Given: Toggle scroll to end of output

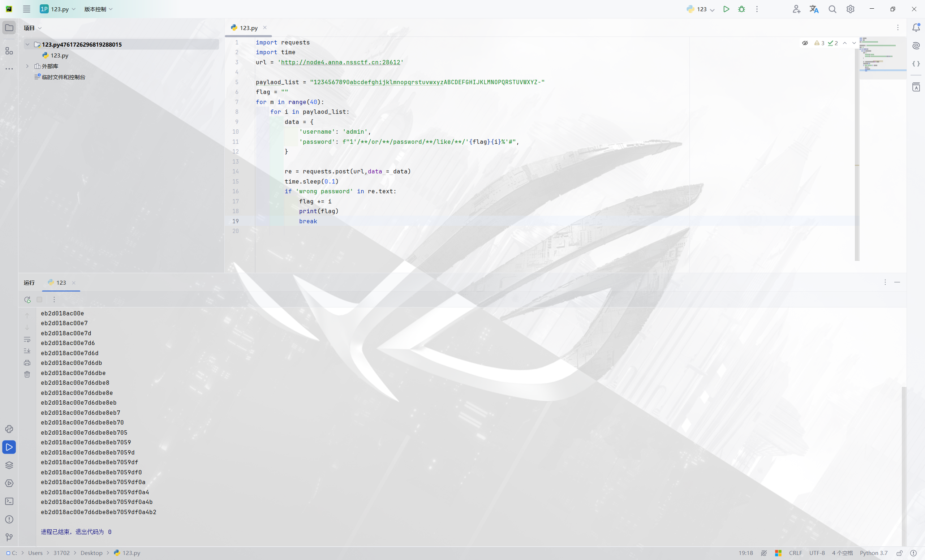Looking at the screenshot, I should coord(27,351).
